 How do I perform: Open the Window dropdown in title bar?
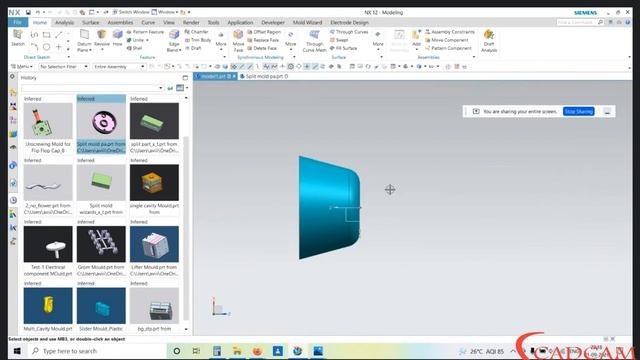point(165,12)
